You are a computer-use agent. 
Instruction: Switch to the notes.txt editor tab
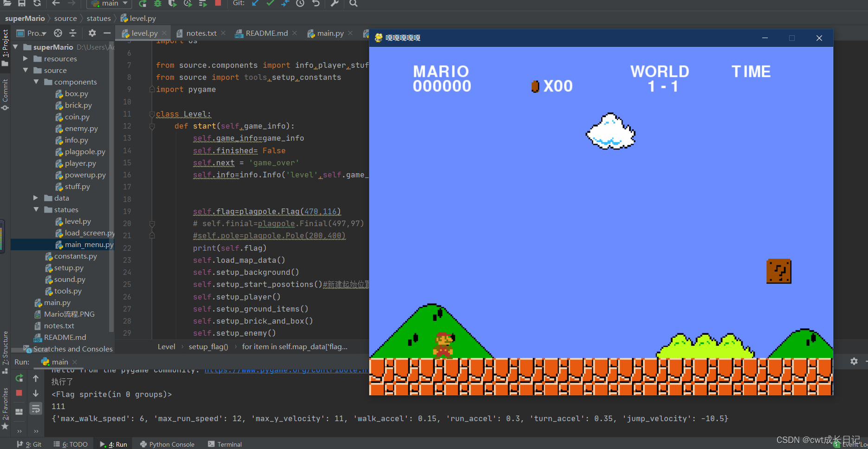point(201,33)
